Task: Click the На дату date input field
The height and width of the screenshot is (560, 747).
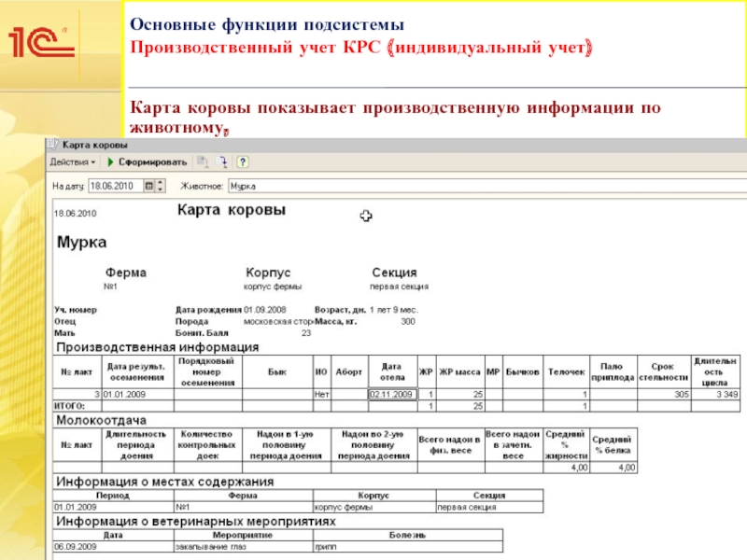Action: pos(116,186)
